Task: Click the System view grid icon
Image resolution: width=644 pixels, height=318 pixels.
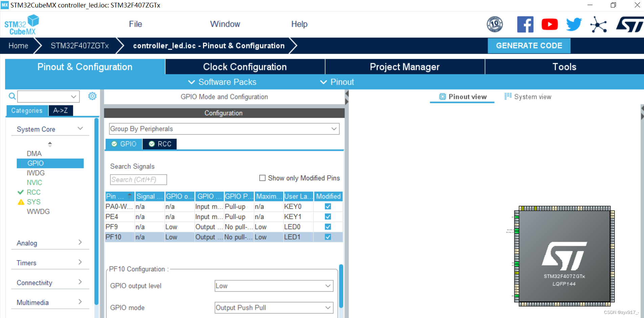Action: (x=508, y=96)
